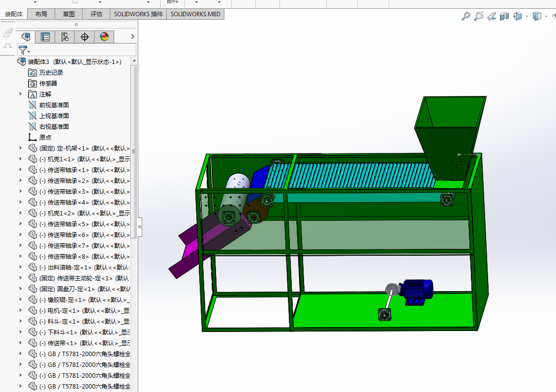This screenshot has width=556, height=392.
Task: Expand 传送带轴承<1> component node
Action: [21, 170]
